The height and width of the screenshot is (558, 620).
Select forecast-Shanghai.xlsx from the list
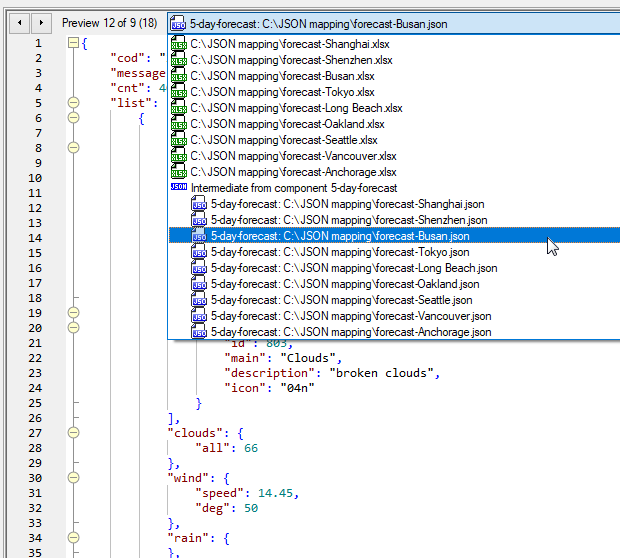click(x=292, y=44)
